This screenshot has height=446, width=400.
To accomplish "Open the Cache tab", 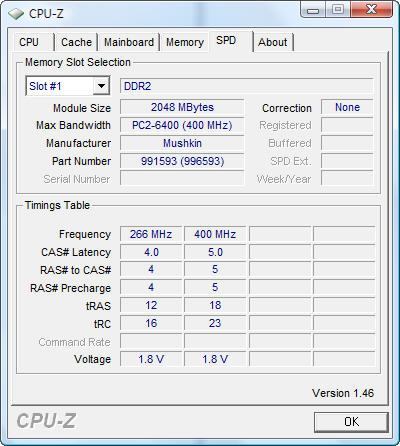I will point(76,42).
